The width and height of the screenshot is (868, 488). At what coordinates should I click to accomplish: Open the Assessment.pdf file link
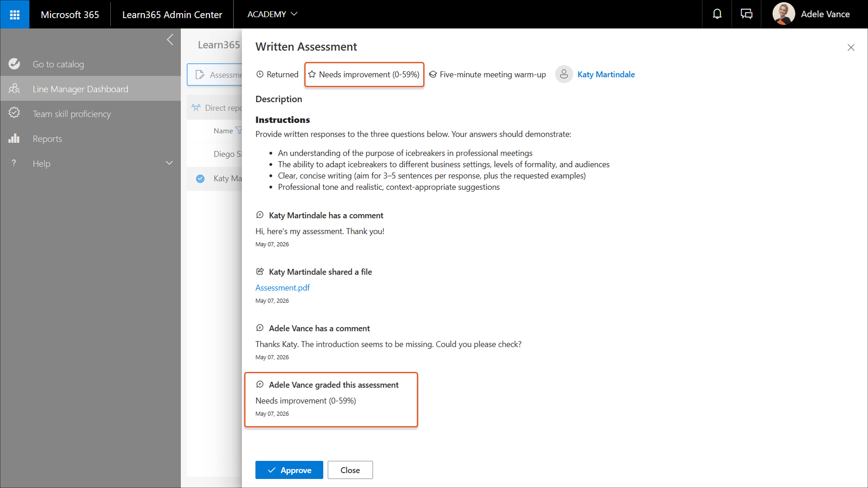pyautogui.click(x=283, y=287)
